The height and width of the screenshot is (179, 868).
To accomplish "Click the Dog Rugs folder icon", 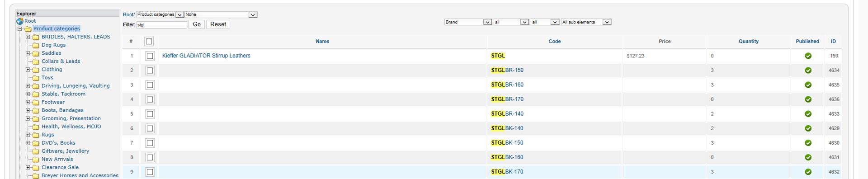I will point(36,45).
